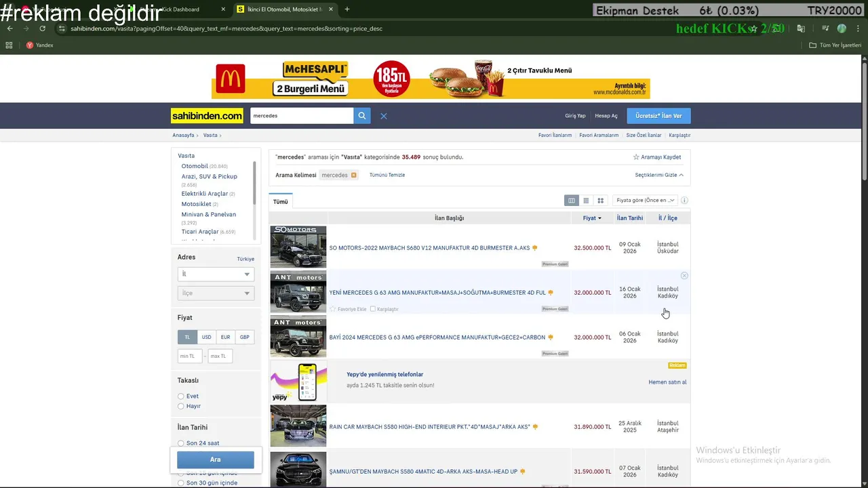Viewport: 868px width, 488px height.
Task: Click in the min TL price field
Action: [x=190, y=356]
